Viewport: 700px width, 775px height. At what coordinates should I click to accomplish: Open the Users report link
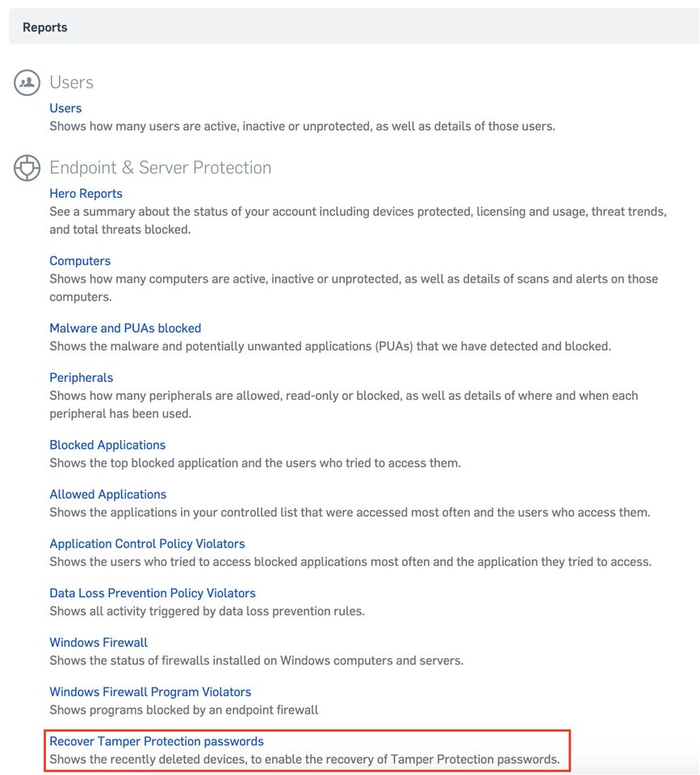[65, 108]
